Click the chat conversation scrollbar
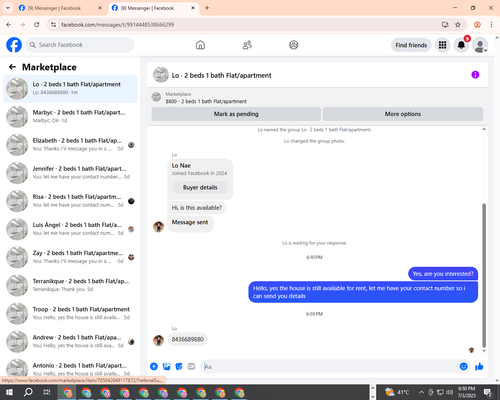Viewport: 500px width, 400px height. (484, 275)
